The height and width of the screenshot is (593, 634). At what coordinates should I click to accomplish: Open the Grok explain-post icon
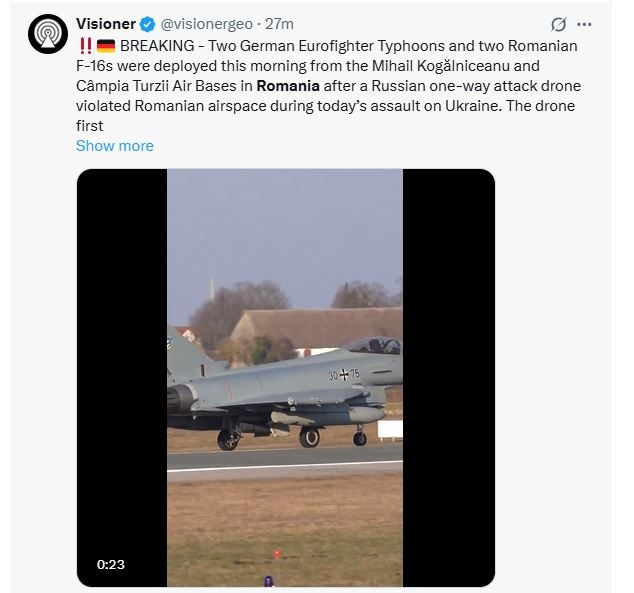pyautogui.click(x=560, y=23)
